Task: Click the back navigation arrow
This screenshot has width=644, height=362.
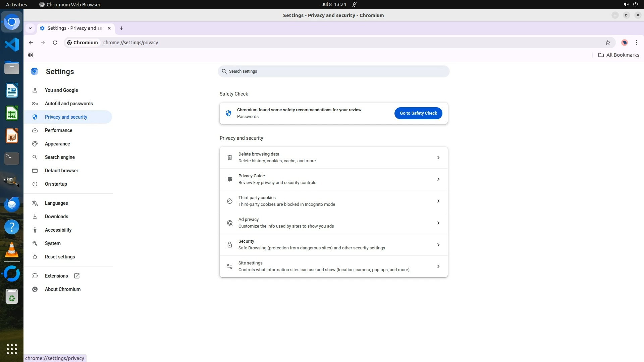Action: 31,43
